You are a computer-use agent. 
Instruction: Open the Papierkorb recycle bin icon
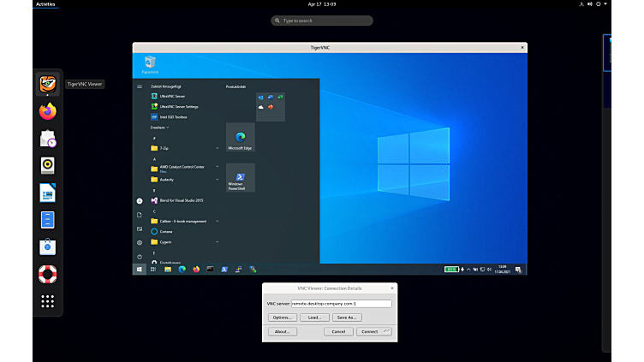pyautogui.click(x=150, y=63)
